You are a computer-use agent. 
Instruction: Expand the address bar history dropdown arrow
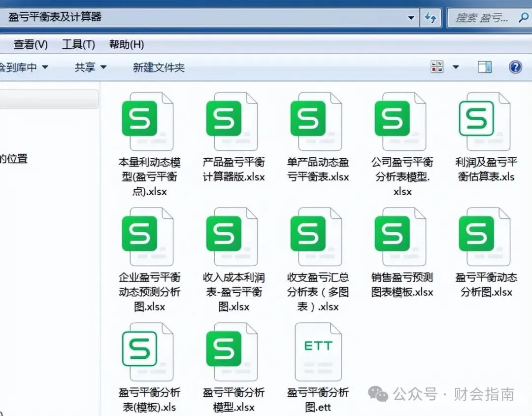click(x=411, y=17)
